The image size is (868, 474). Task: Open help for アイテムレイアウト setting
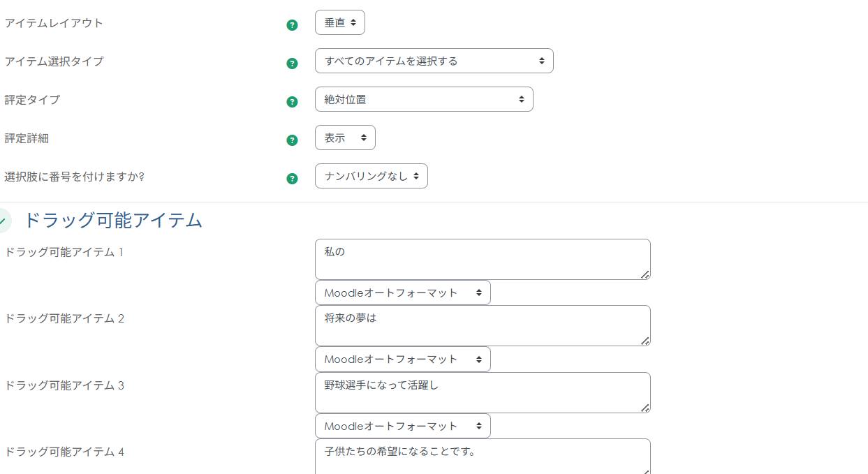pos(291,24)
